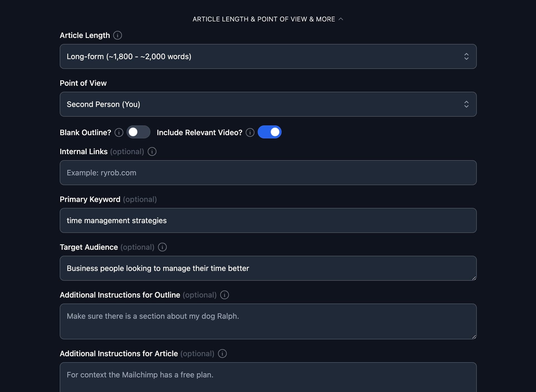The height and width of the screenshot is (392, 536).
Task: Open the Target Audience info icon
Action: [162, 247]
